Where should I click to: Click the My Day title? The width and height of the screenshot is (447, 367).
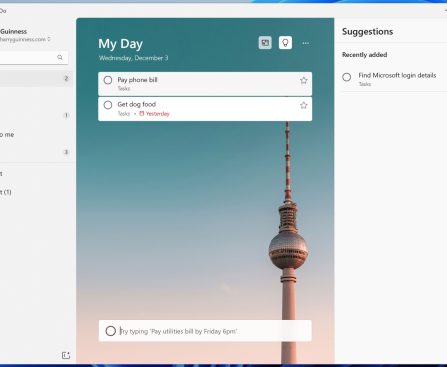click(120, 44)
